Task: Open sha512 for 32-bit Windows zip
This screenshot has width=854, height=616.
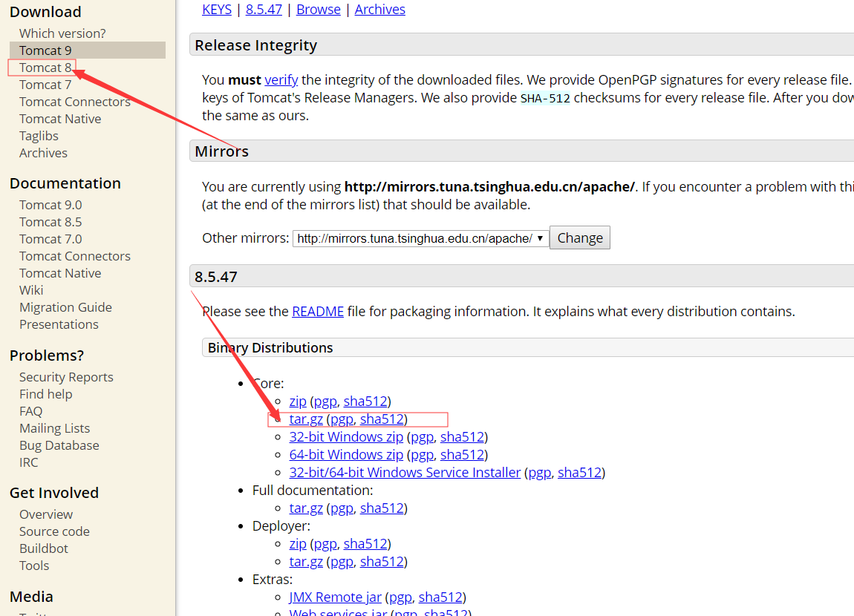Action: [463, 437]
